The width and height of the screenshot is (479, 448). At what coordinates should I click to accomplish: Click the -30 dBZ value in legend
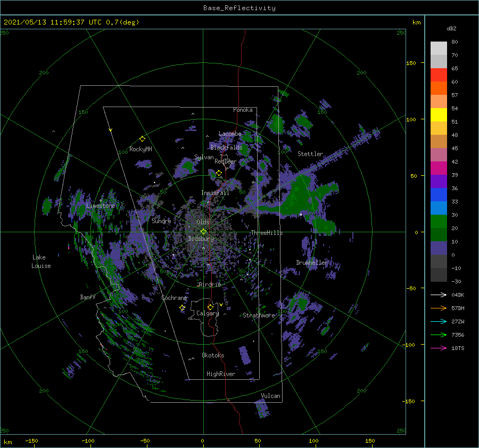pos(457,281)
